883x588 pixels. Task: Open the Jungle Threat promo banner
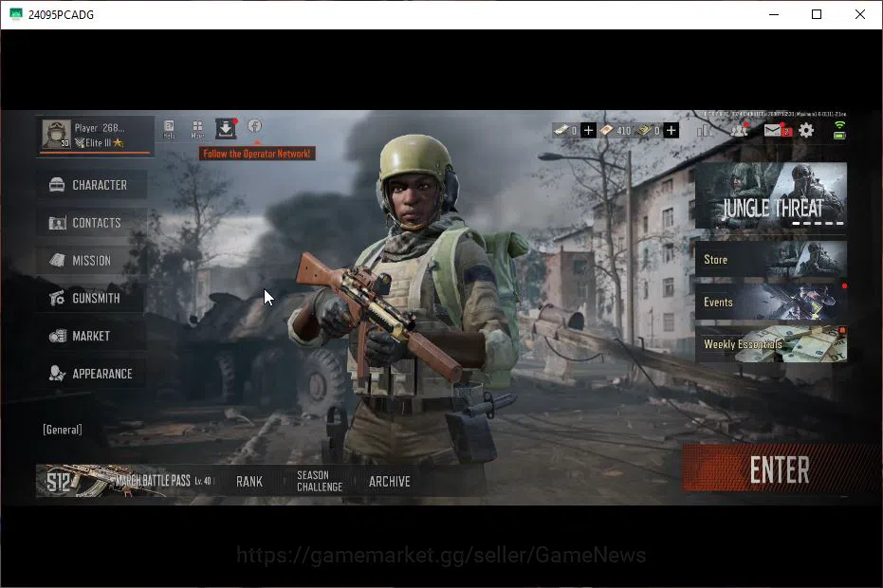(771, 195)
